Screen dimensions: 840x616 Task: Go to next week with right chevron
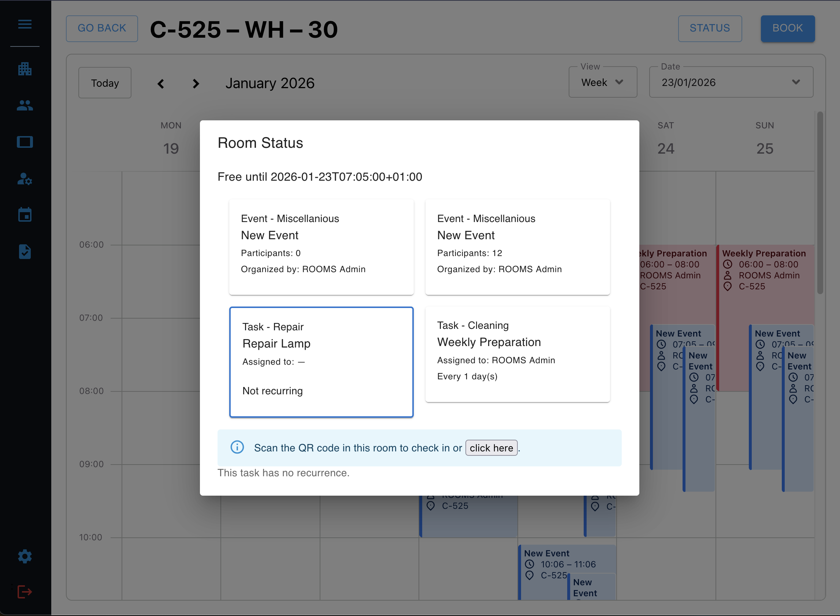tap(196, 83)
